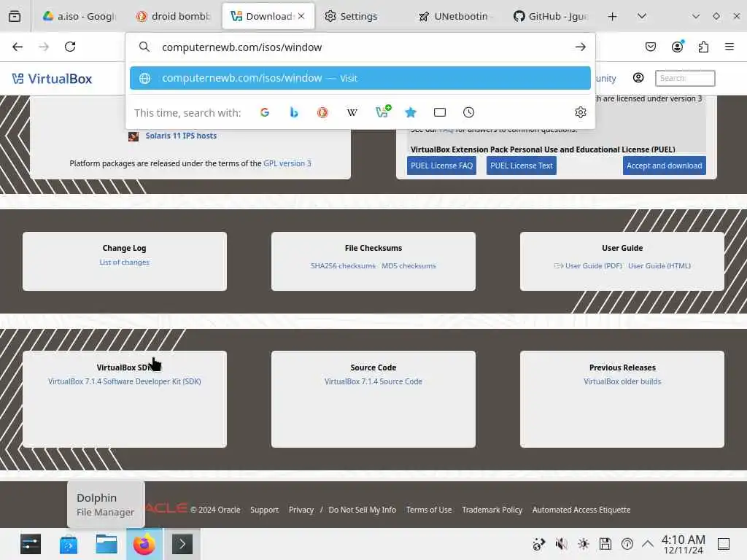
Task: Close the Downloads VirtualBox tab
Action: [301, 16]
